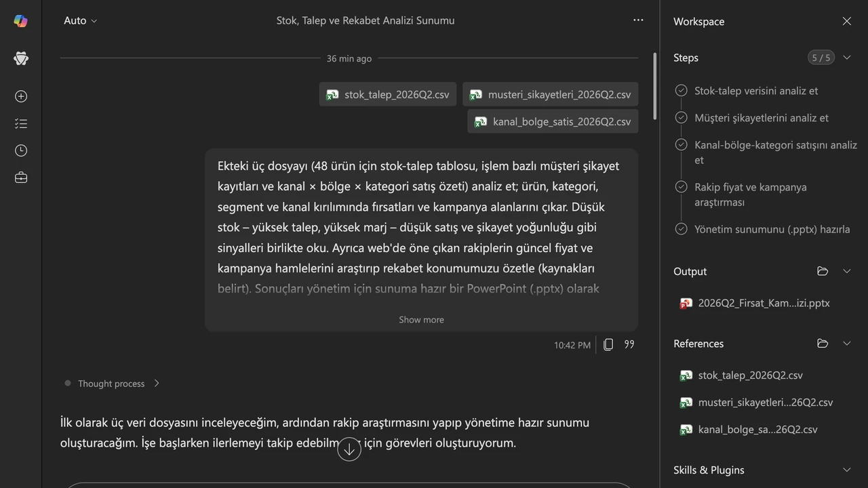Open the more options ellipsis menu
This screenshot has width=868, height=488.
click(x=638, y=20)
